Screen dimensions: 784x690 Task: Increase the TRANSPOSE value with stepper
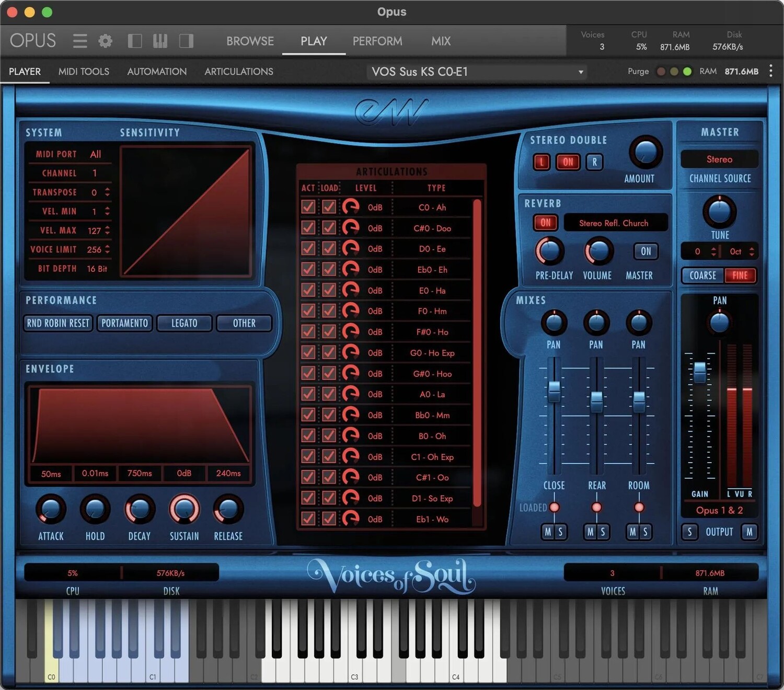107,189
